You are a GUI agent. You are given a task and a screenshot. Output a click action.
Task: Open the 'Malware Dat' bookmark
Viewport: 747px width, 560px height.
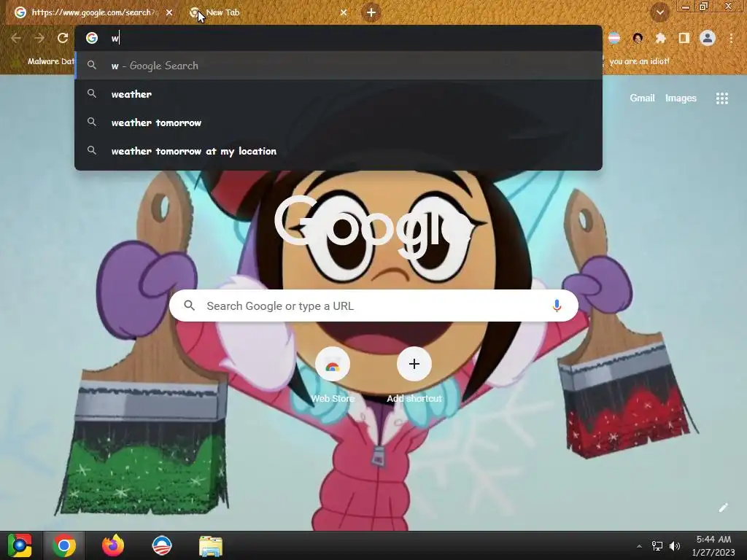44,61
